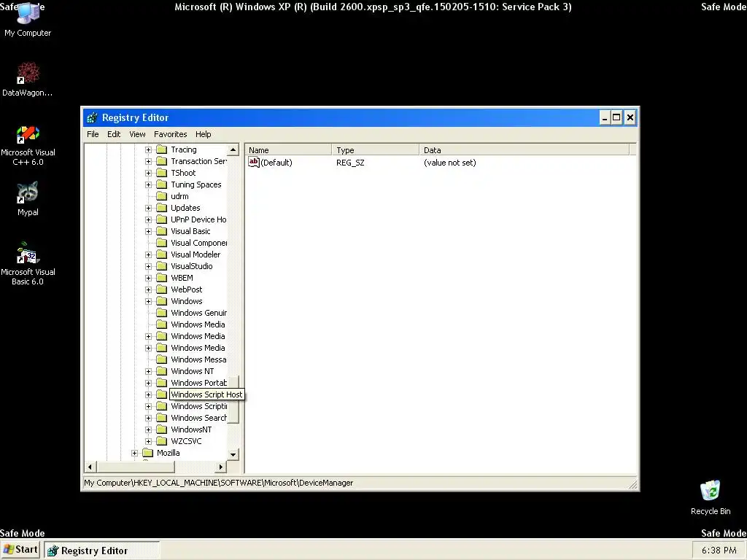The height and width of the screenshot is (560, 747).
Task: Select Microsoft Visual Basic 6.0 shortcut
Action: point(28,264)
